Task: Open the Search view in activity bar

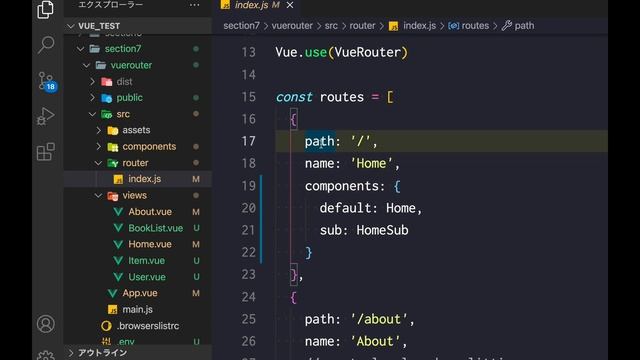Action: point(46,44)
